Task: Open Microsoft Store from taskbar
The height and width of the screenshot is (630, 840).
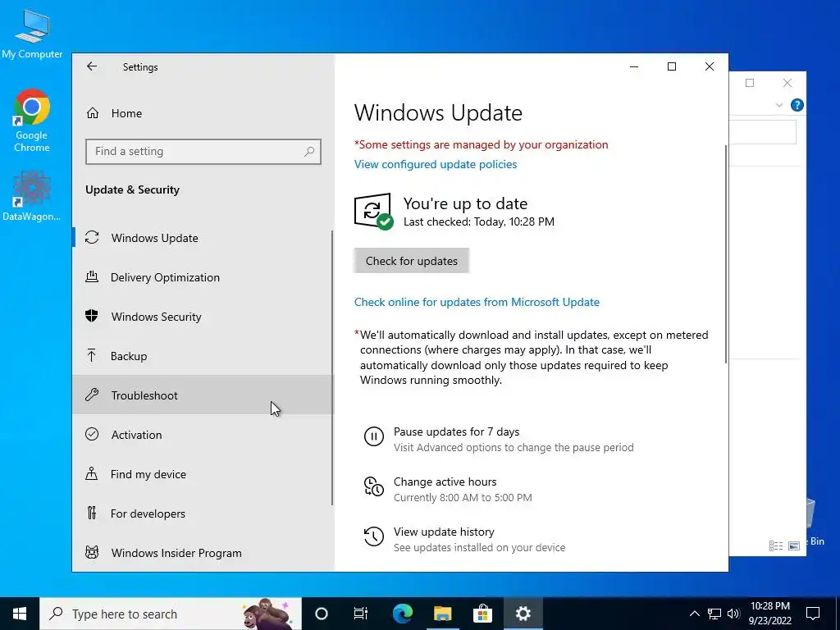Action: tap(482, 614)
